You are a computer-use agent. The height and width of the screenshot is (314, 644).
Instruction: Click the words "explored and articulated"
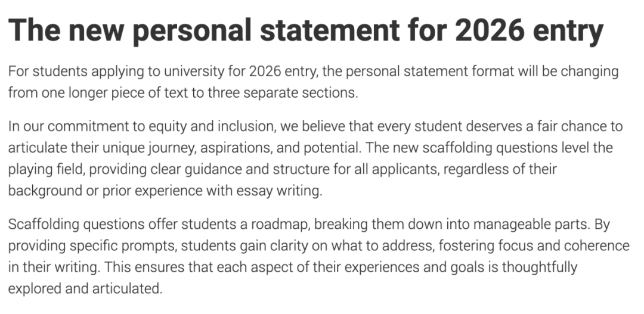[84, 288]
